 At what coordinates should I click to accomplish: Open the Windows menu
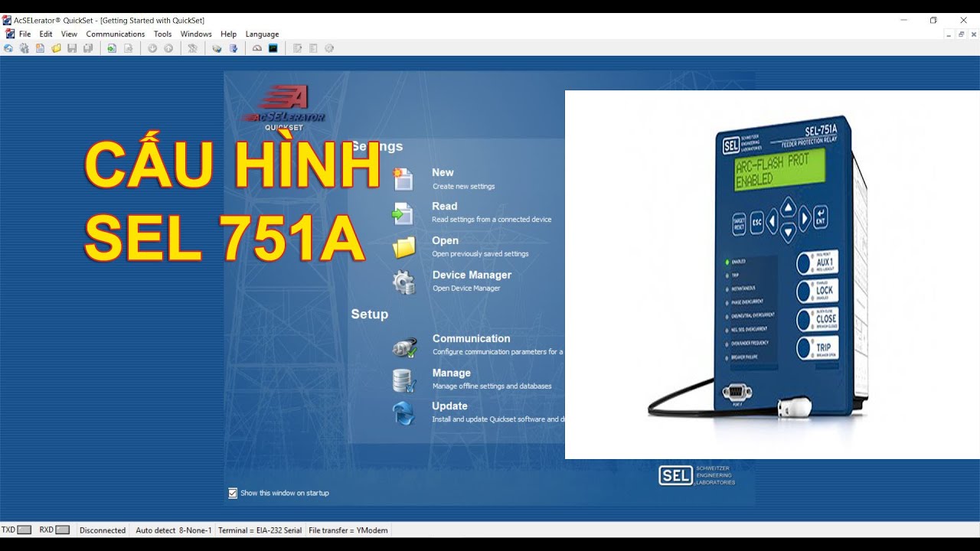click(196, 34)
